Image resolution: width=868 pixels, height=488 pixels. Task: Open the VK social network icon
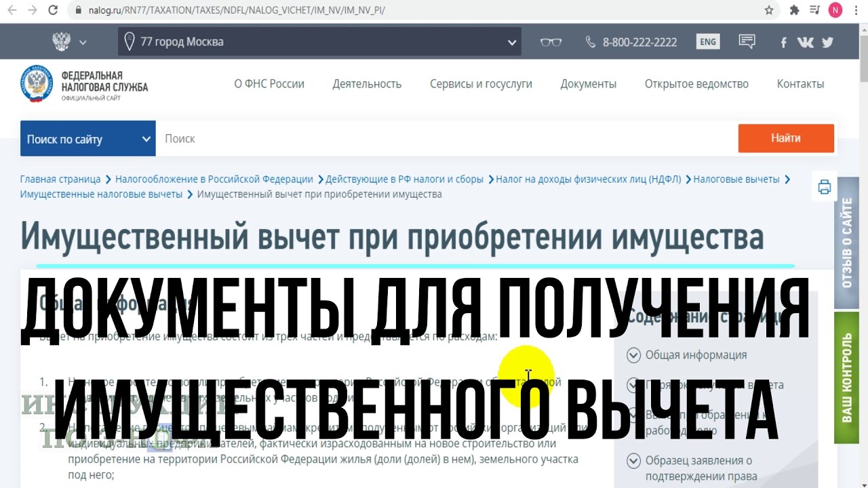click(x=805, y=42)
